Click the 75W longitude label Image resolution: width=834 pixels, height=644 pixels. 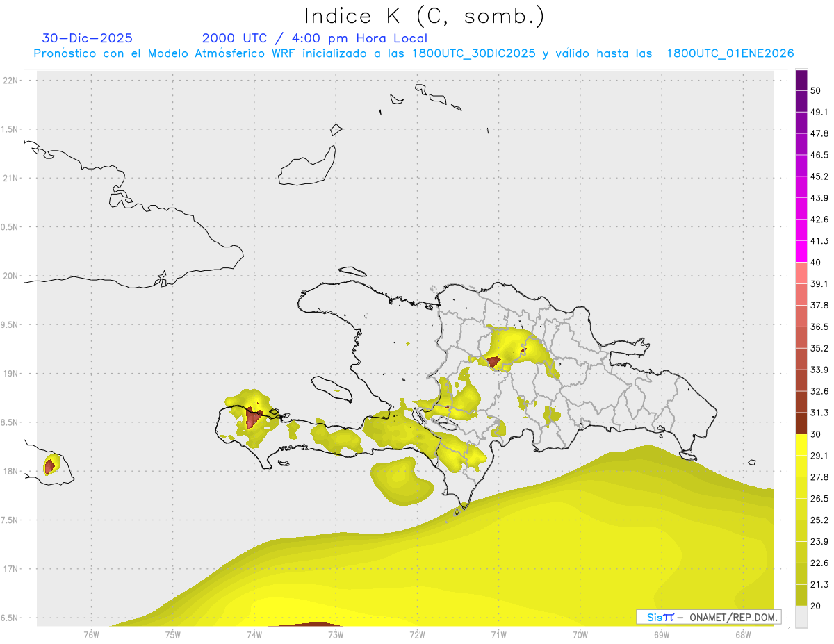[172, 635]
